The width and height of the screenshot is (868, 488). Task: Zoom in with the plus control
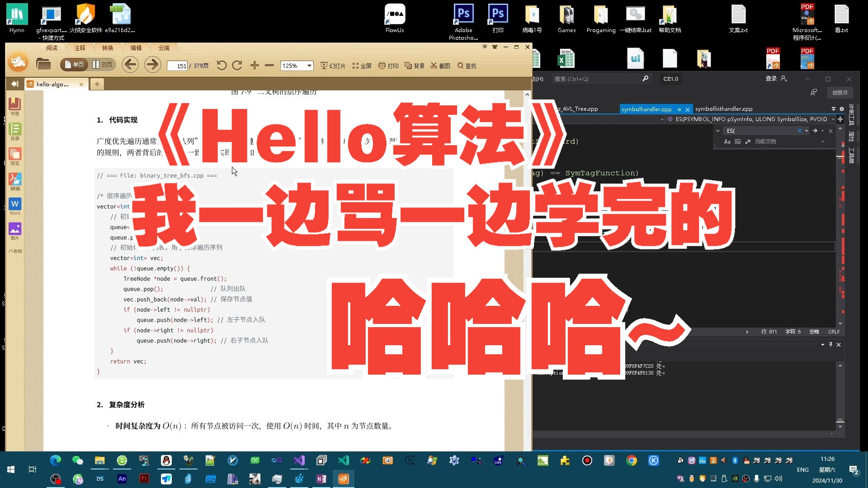pos(255,66)
